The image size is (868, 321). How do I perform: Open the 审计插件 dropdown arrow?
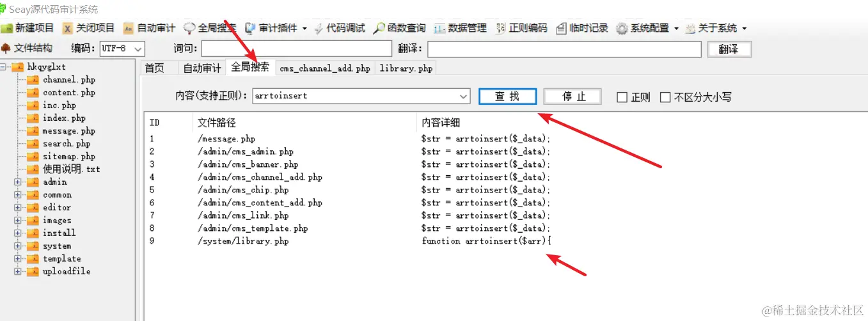[304, 28]
